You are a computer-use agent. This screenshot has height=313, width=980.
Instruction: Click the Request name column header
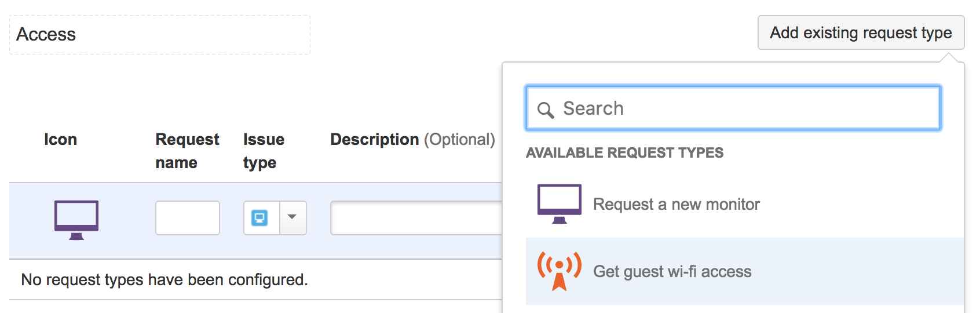(x=187, y=151)
